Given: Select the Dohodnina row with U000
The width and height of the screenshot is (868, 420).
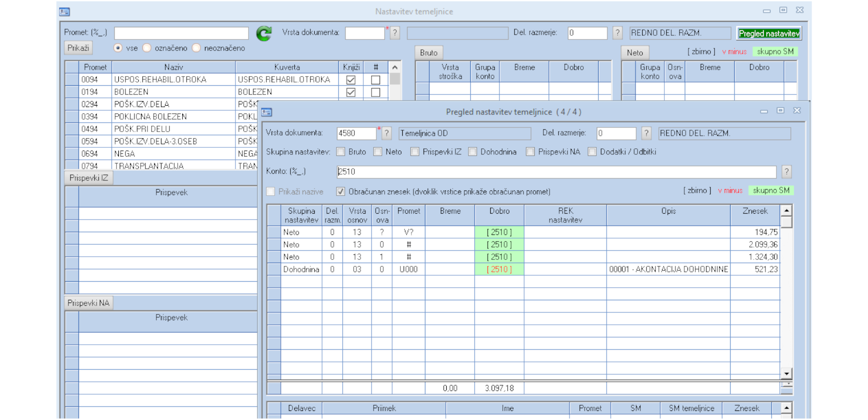Looking at the screenshot, I should (524, 269).
